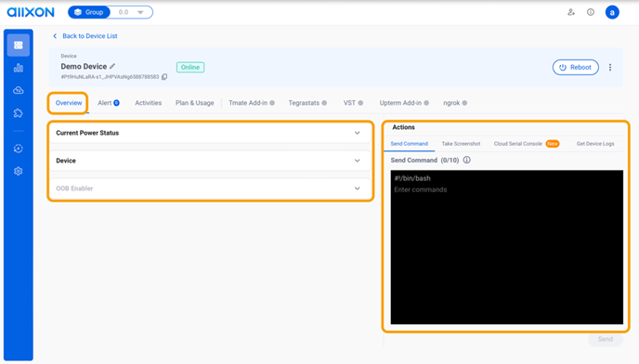Expand the OOB Enabler section
639x364 pixels.
pos(210,188)
